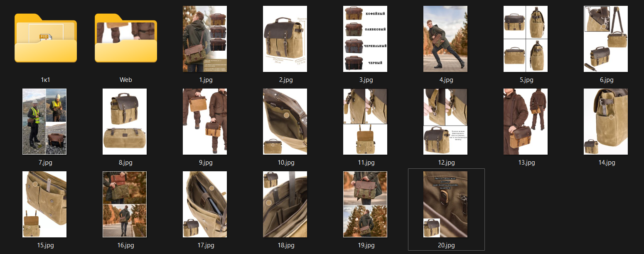The width and height of the screenshot is (644, 254).
Task: Choose the 5.jpg four-view bag image
Action: [526, 39]
